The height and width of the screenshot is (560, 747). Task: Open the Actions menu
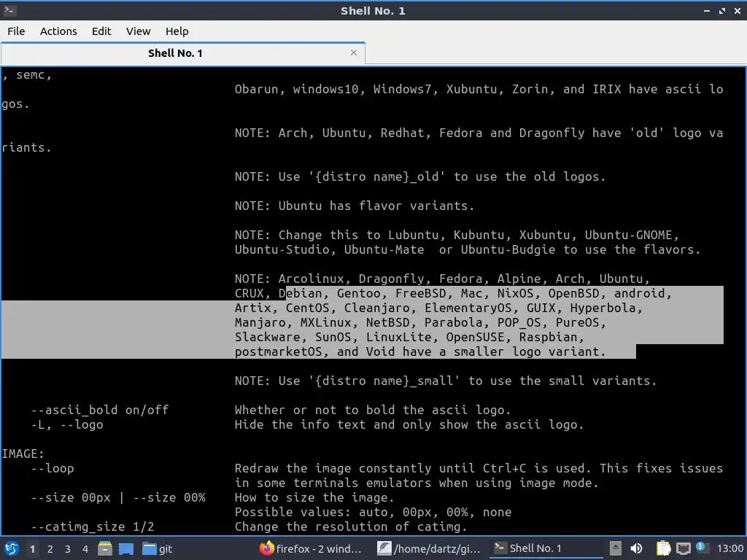58,31
